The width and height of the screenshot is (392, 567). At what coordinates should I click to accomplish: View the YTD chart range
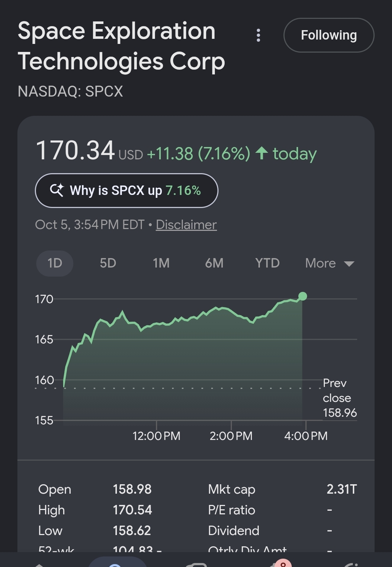[268, 263]
